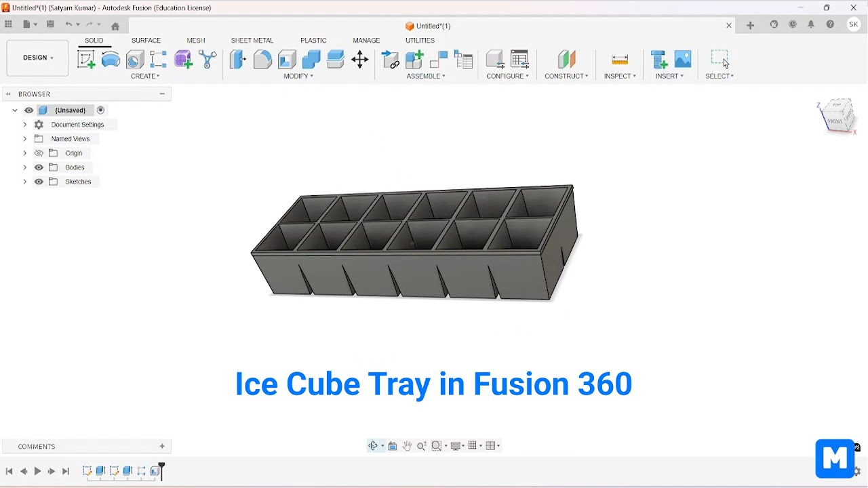Add a new comment with plus button
This screenshot has width=868, height=488.
[162, 446]
